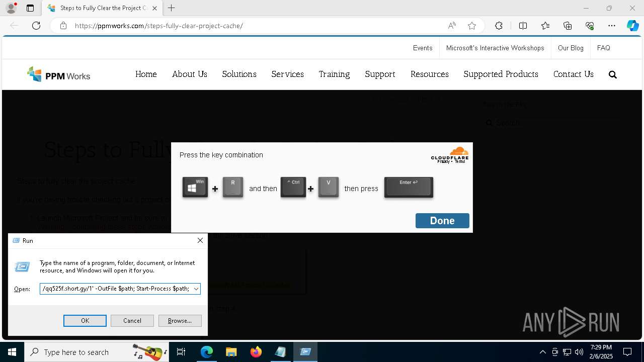The image size is (644, 362).
Task: Click OK in the Run dialog
Action: pos(85,321)
